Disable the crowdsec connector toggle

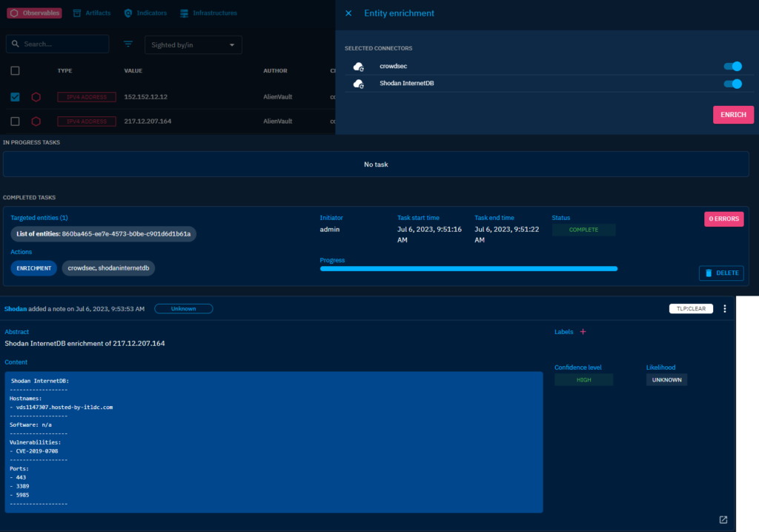coord(732,66)
